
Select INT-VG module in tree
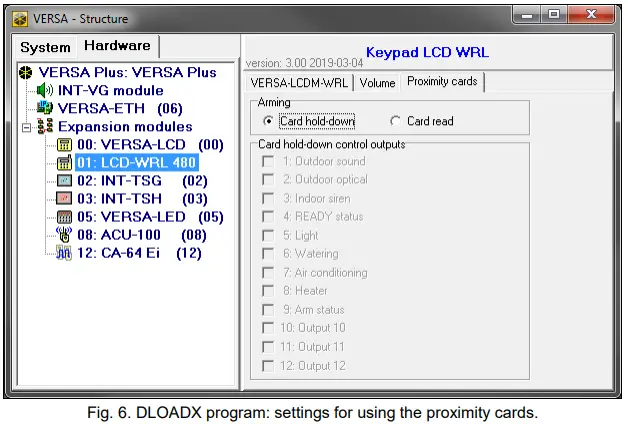pyautogui.click(x=111, y=90)
